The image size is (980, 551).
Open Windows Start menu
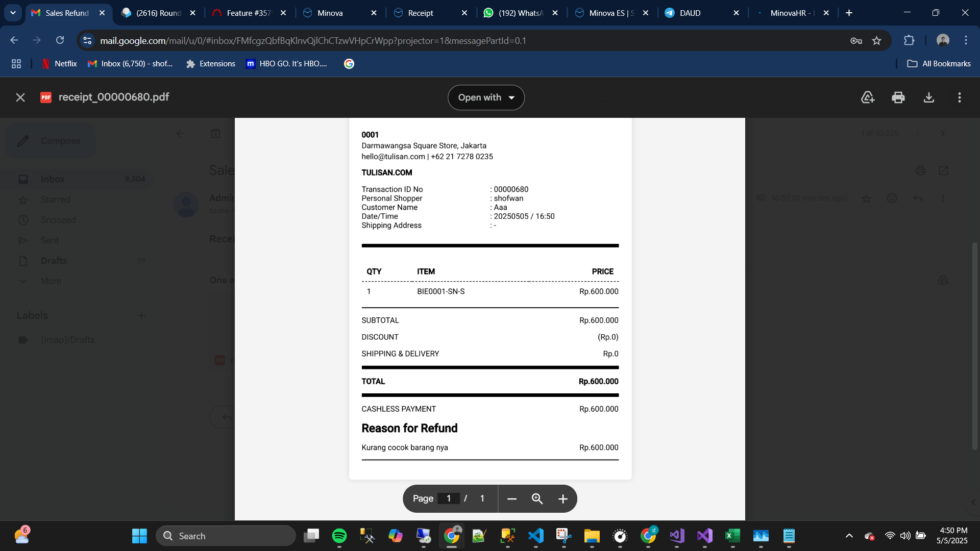point(139,536)
